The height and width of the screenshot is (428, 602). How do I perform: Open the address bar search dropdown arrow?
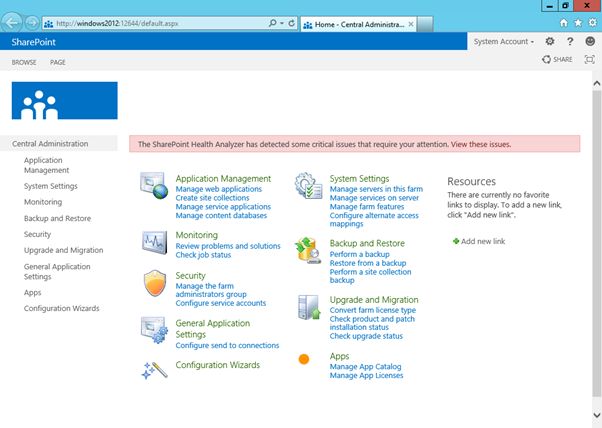pyautogui.click(x=282, y=23)
